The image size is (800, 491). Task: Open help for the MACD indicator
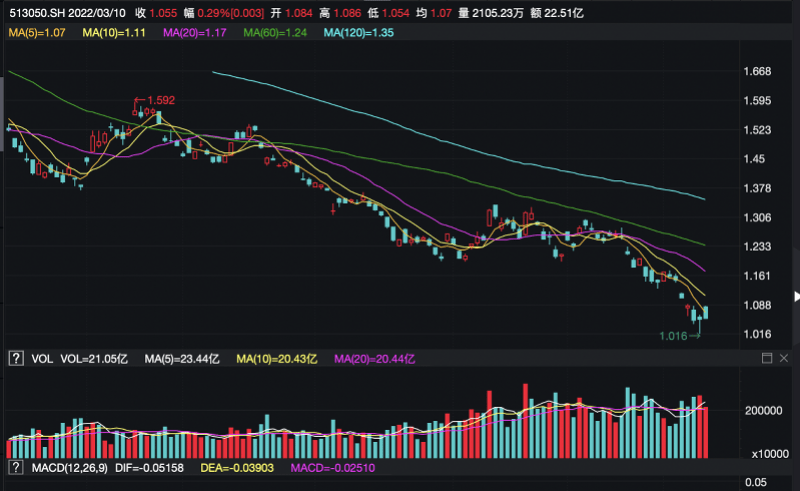[15, 467]
